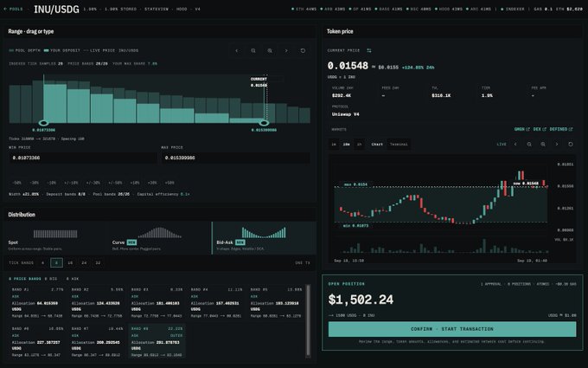The width and height of the screenshot is (588, 368).
Task: Pan range depth chart left
Action: pyautogui.click(x=237, y=51)
